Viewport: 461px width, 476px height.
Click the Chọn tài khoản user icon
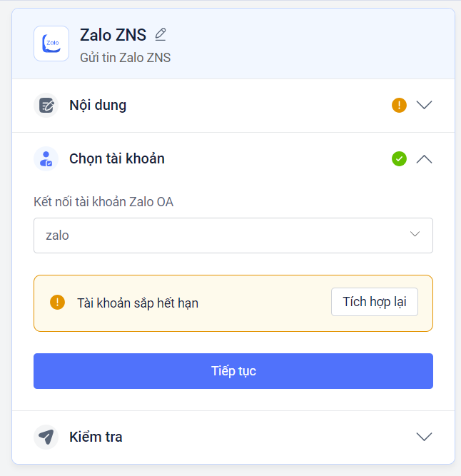(x=46, y=158)
